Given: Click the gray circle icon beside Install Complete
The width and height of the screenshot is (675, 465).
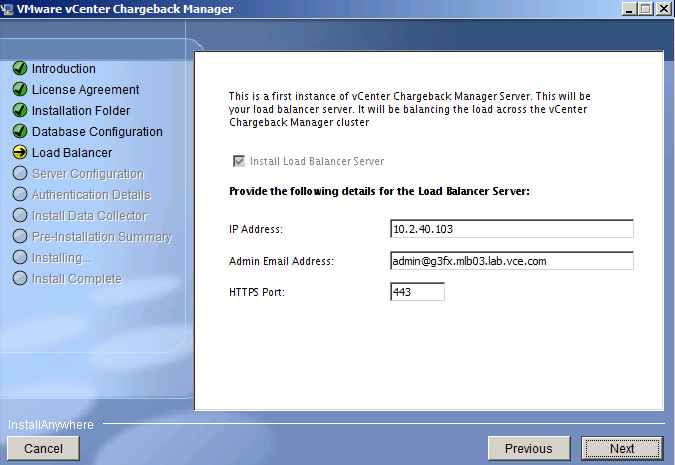Looking at the screenshot, I should tap(20, 278).
